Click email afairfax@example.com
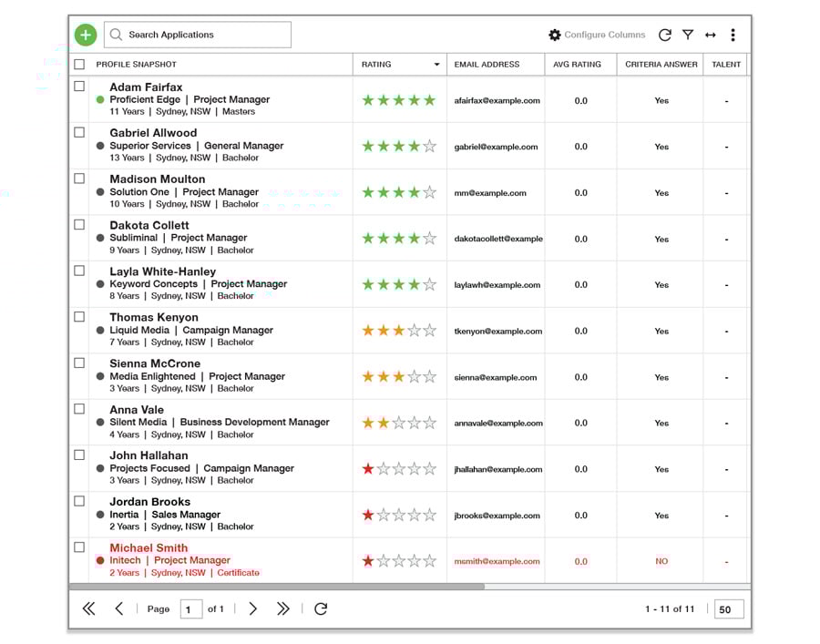Viewport: 820px width, 644px height. click(497, 100)
